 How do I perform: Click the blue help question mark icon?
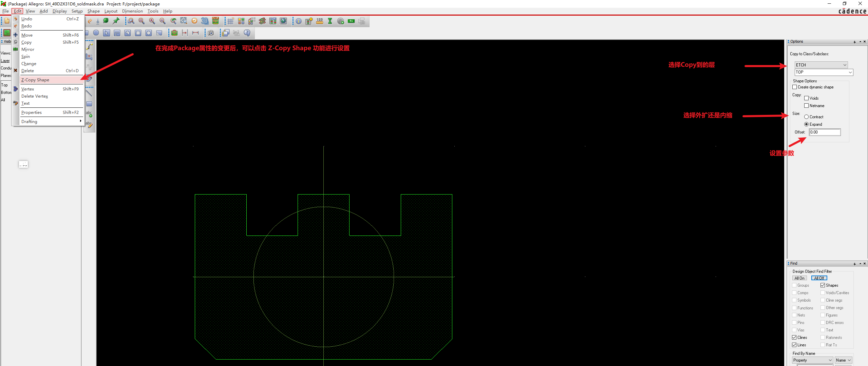click(247, 33)
